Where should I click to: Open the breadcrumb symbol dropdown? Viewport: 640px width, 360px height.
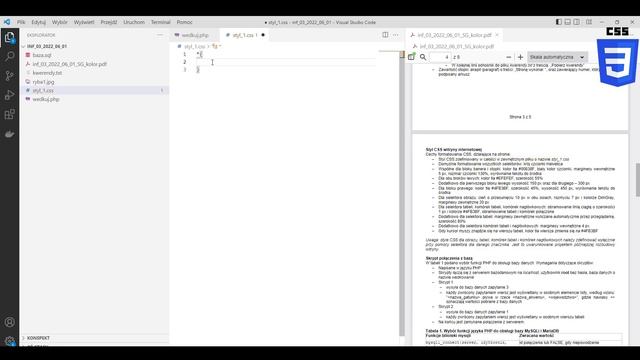(217, 46)
